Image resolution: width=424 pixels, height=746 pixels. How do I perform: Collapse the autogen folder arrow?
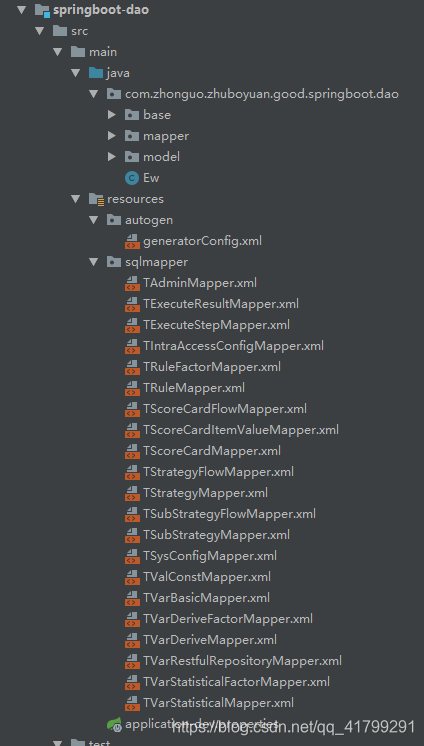(94, 219)
